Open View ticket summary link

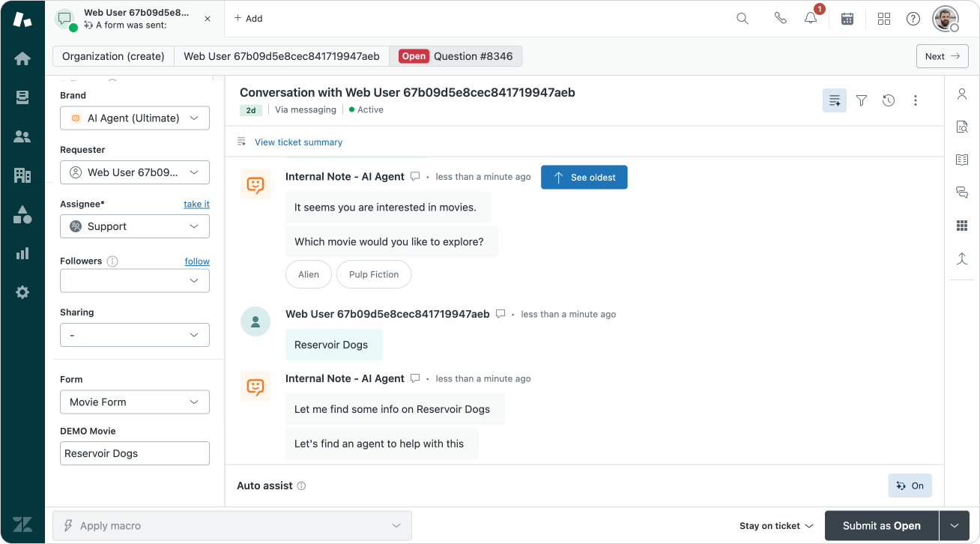coord(298,142)
